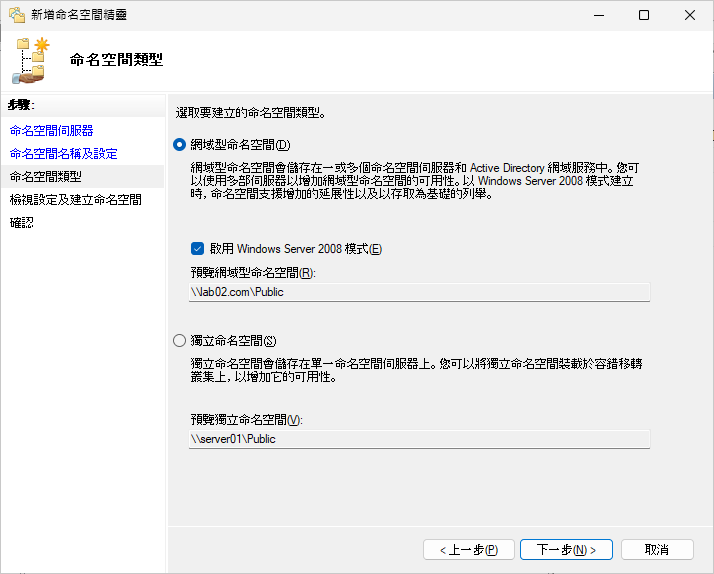Select the 獨立命名空間 radio button

179,340
